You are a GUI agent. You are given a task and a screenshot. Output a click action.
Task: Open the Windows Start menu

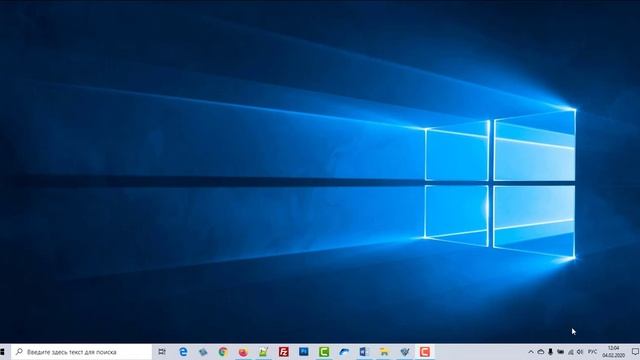coord(2,352)
